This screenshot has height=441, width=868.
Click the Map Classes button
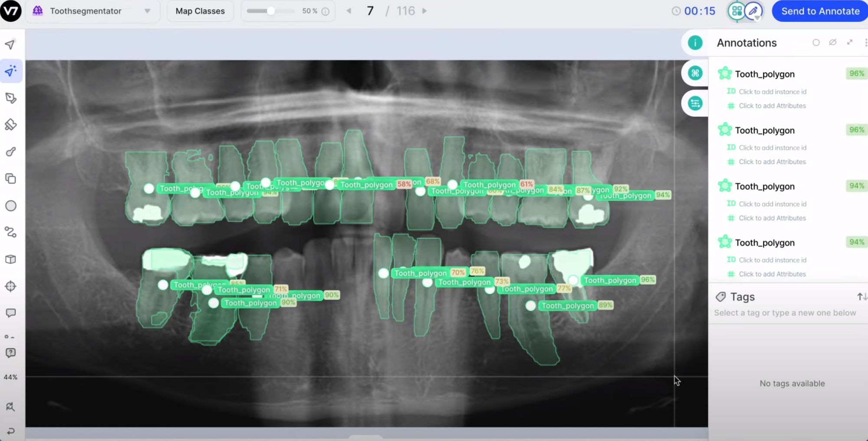pos(200,11)
